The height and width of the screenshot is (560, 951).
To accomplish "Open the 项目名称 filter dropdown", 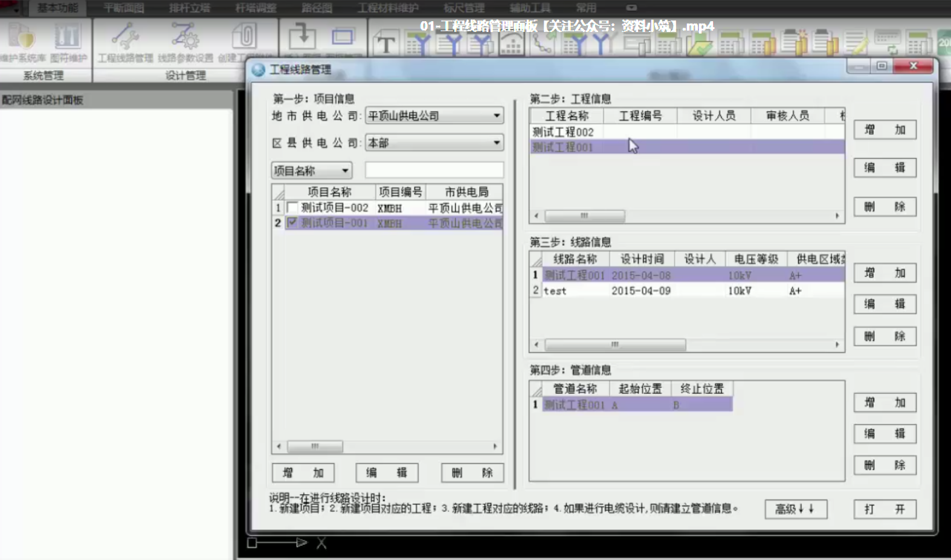I will pyautogui.click(x=345, y=171).
